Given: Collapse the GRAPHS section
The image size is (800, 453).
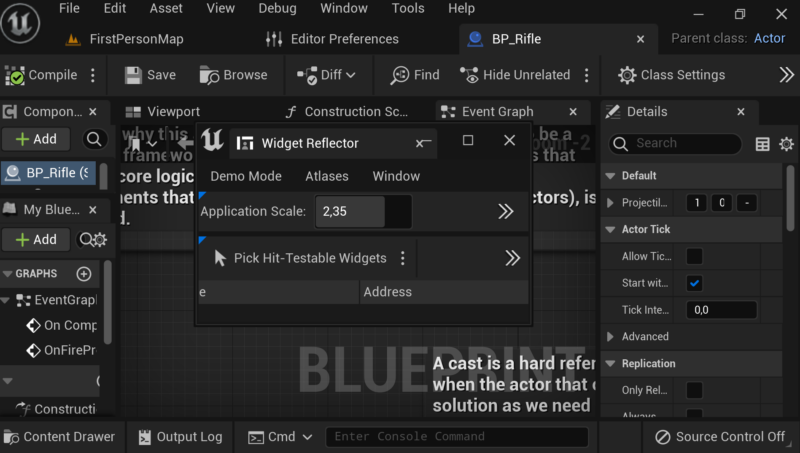Looking at the screenshot, I should pos(8,273).
